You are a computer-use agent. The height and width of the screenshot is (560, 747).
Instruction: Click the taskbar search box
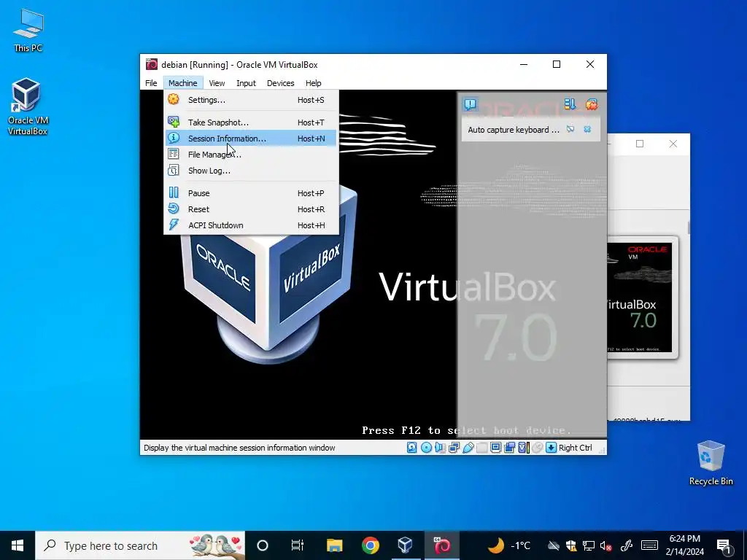click(x=140, y=545)
